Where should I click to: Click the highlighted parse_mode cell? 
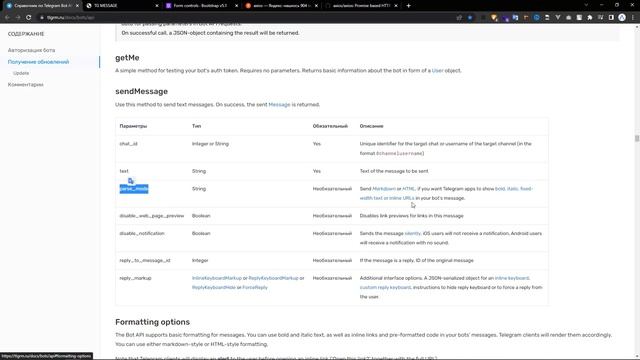(x=134, y=189)
